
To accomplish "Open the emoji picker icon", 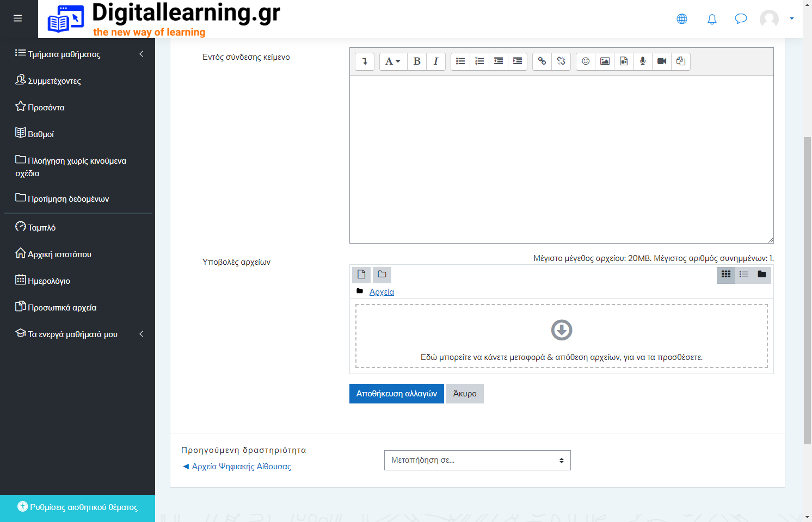I will point(586,61).
